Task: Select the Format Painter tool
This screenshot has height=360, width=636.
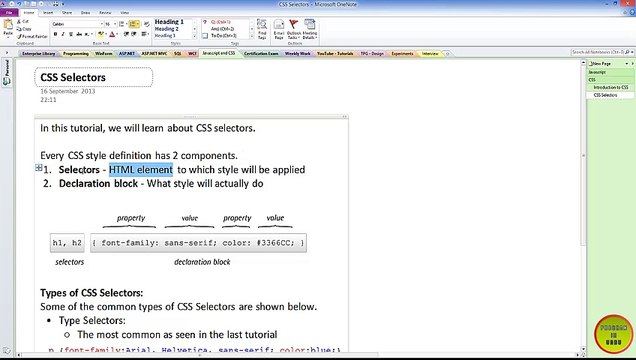Action: 32,36
